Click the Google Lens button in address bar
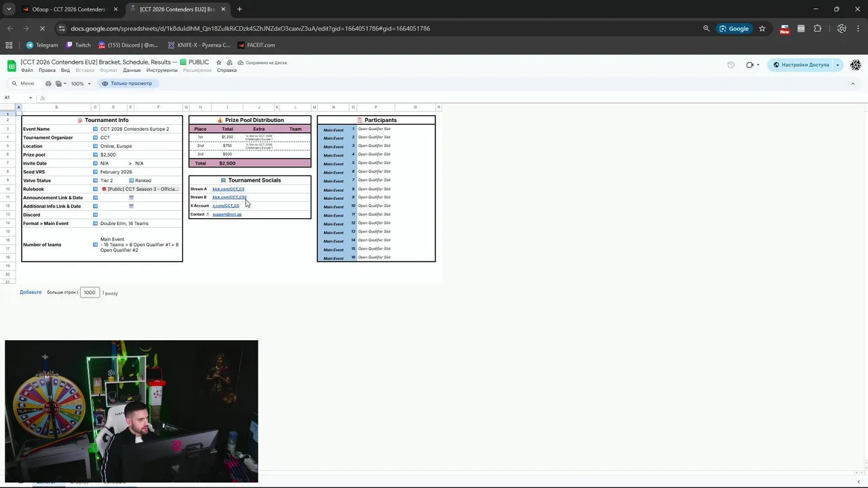 (x=734, y=28)
